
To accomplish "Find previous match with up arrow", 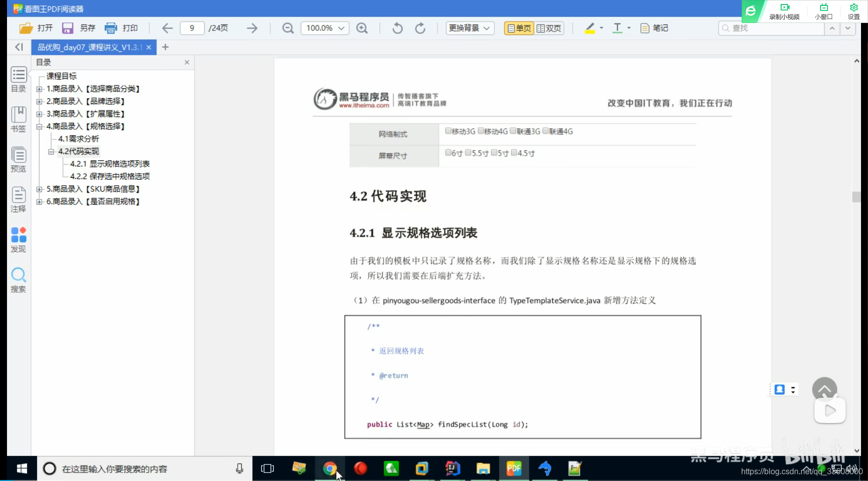I will coord(832,28).
